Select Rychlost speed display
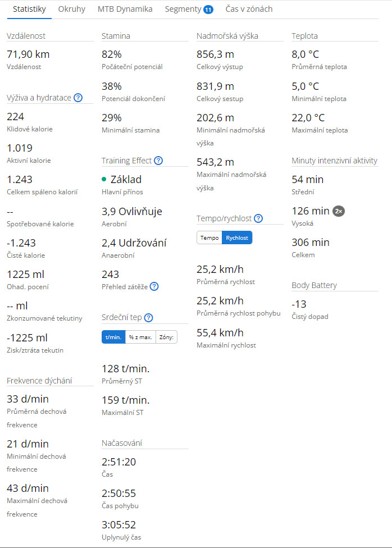 click(237, 238)
